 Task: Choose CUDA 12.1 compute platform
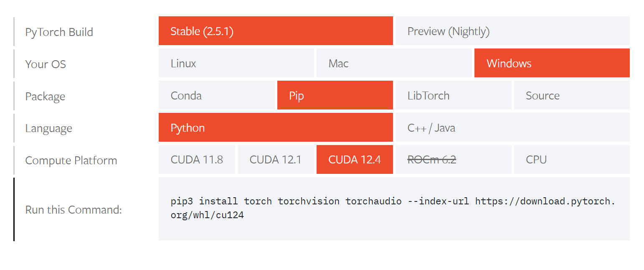[x=276, y=160]
